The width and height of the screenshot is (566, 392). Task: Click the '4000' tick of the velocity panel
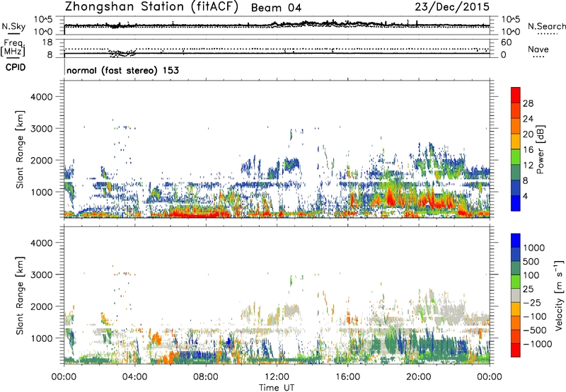point(42,243)
